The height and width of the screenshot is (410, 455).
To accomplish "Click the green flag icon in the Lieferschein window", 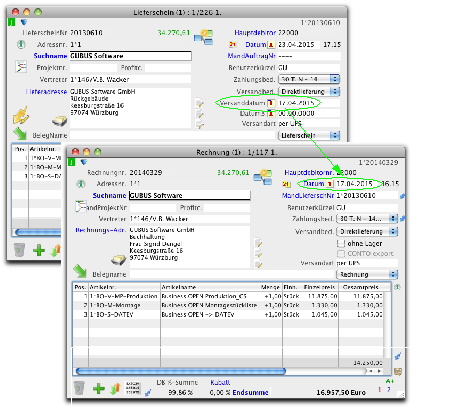I will (12, 22).
